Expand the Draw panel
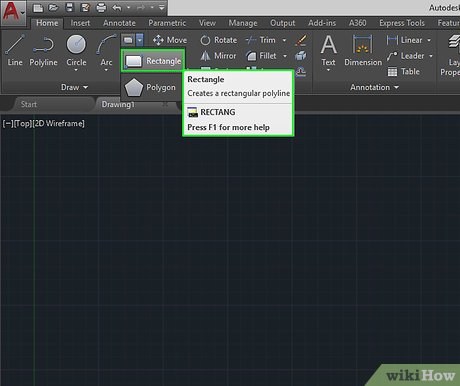Viewport: 460px width, 386px height. click(74, 87)
